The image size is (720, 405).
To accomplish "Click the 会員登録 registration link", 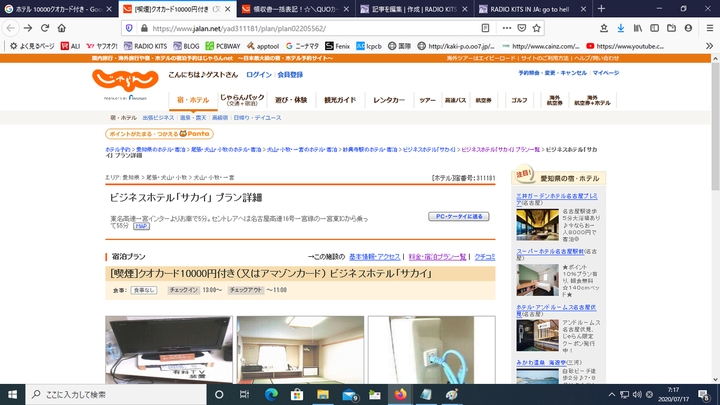I will click(x=290, y=74).
